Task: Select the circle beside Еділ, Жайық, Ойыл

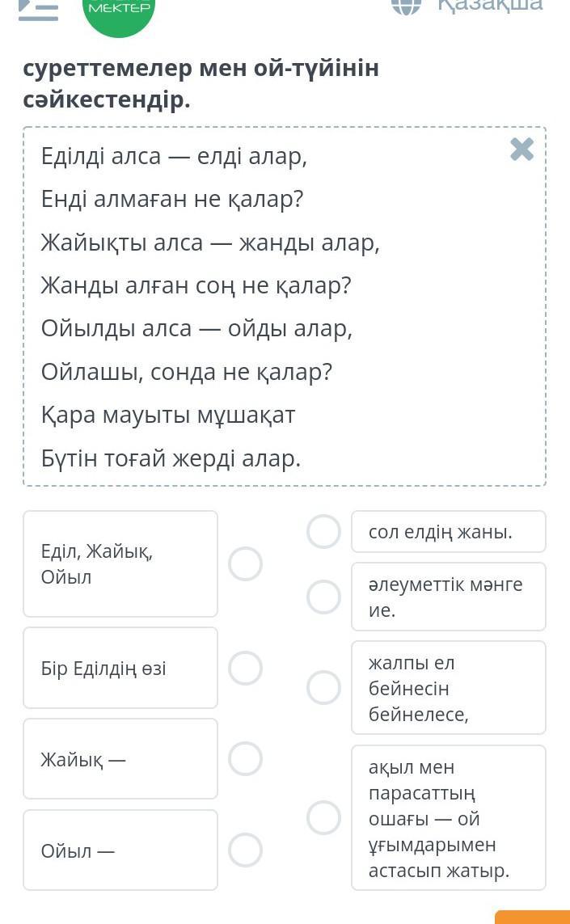Action: tap(245, 563)
